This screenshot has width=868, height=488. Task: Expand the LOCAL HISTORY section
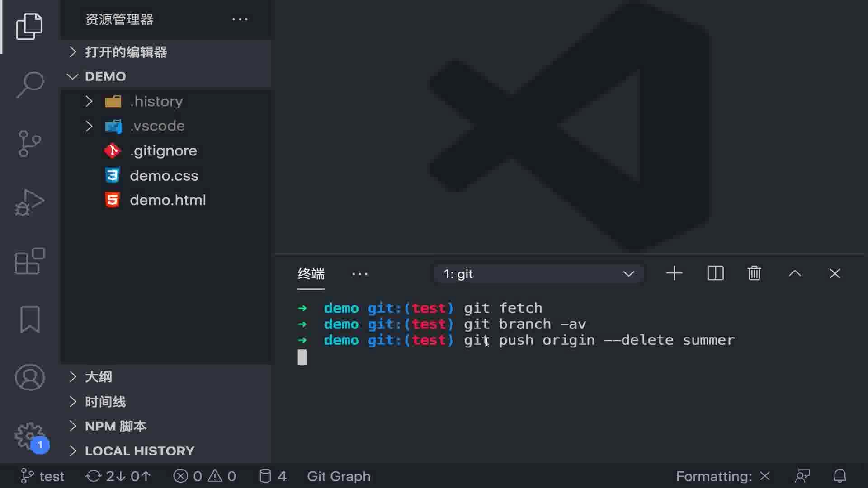[x=139, y=451]
